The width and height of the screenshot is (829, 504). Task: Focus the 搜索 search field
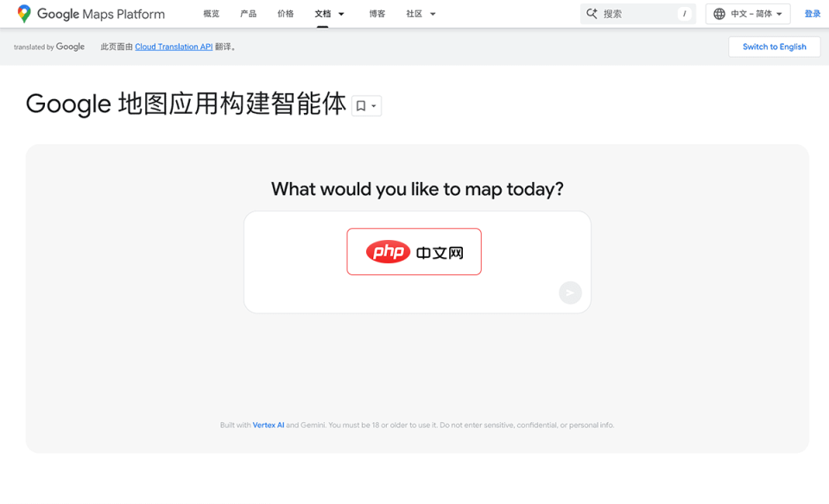tap(637, 14)
